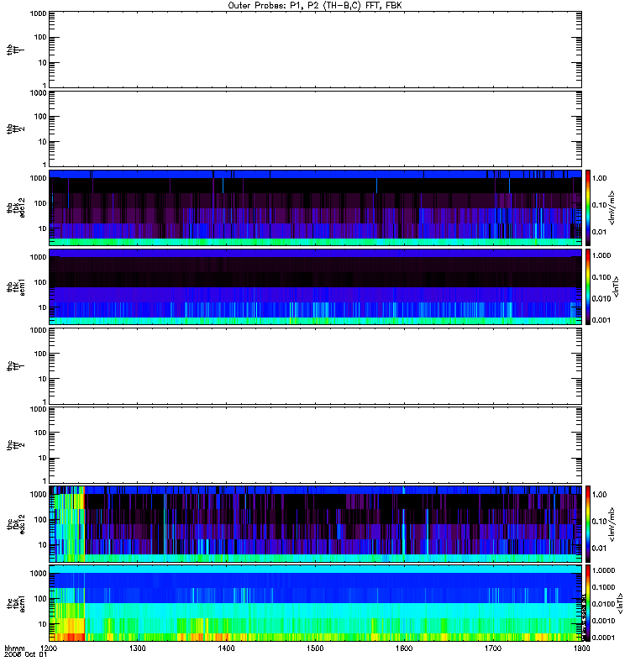Click the empty "thb fft 2" plot panel
The width and height of the screenshot is (630, 672).
(316, 129)
